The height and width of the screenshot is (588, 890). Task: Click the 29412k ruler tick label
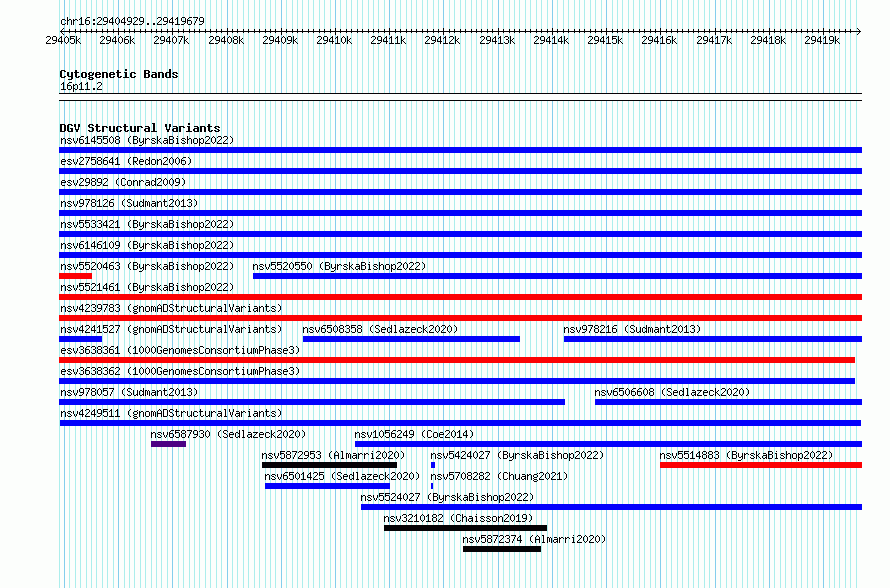tap(442, 40)
